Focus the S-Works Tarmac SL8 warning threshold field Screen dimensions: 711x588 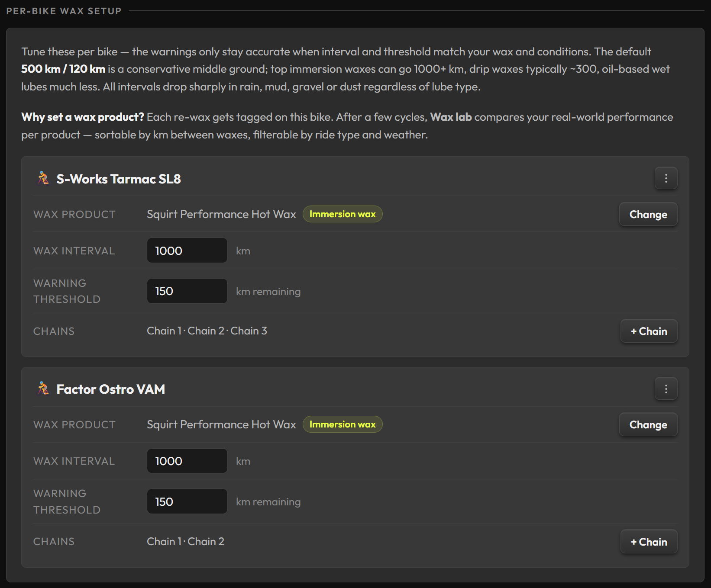click(x=187, y=291)
